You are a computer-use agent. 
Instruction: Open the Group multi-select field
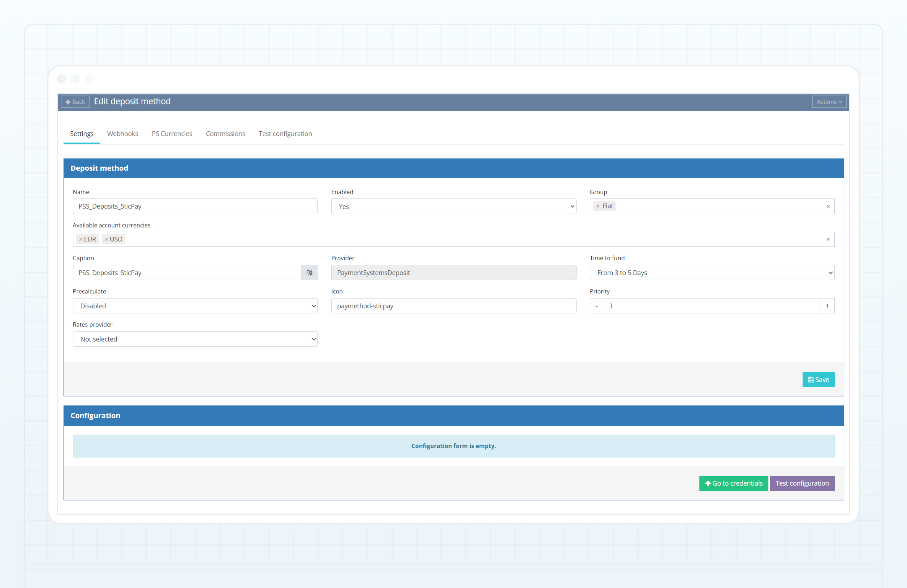712,206
